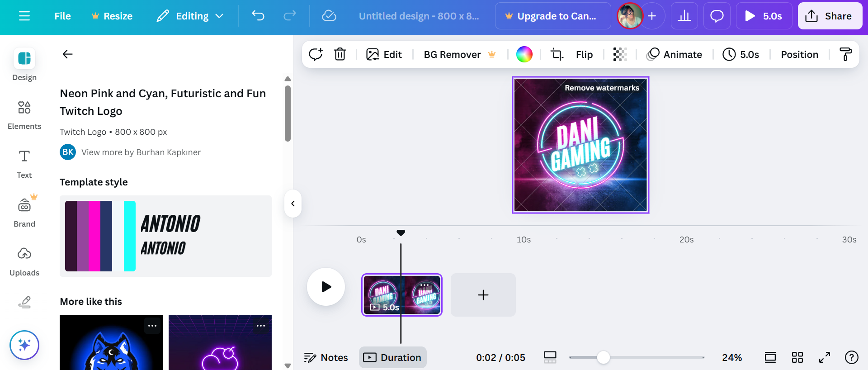Select the DANI GAMING canvas image
868x370 pixels.
coord(580,145)
